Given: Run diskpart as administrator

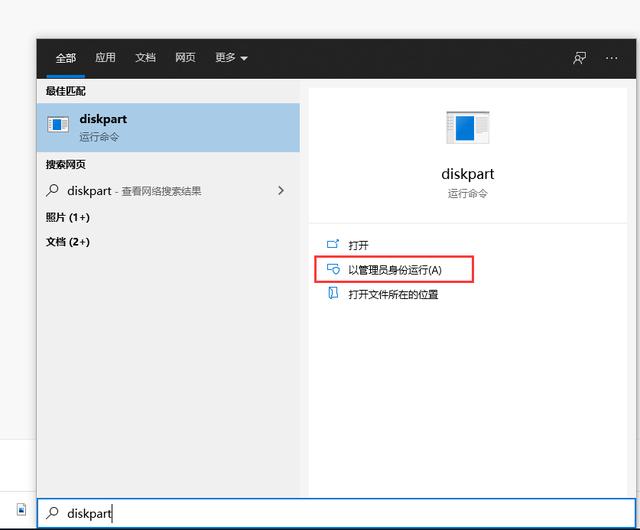Looking at the screenshot, I should click(x=394, y=269).
